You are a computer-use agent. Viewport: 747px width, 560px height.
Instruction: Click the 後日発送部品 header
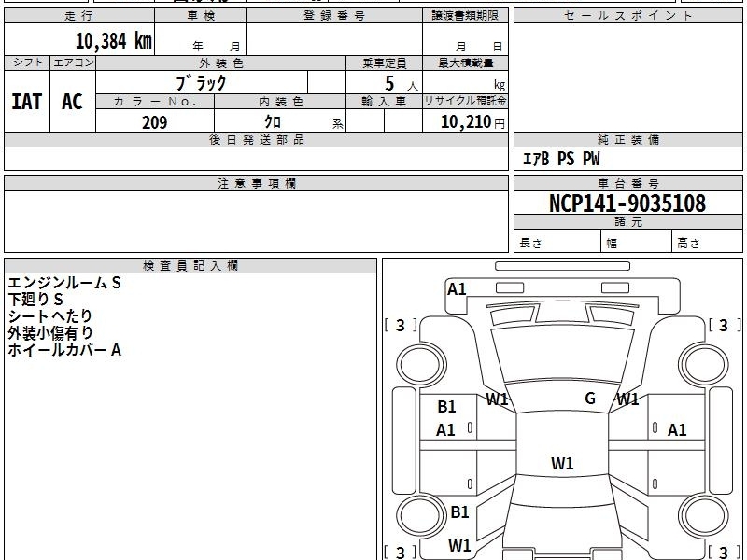(256, 139)
